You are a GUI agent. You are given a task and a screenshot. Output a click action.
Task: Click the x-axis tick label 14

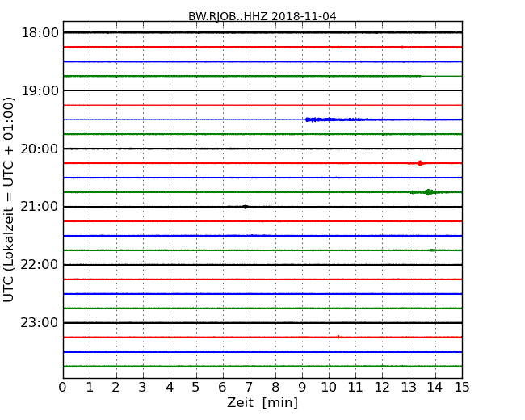[x=435, y=388]
